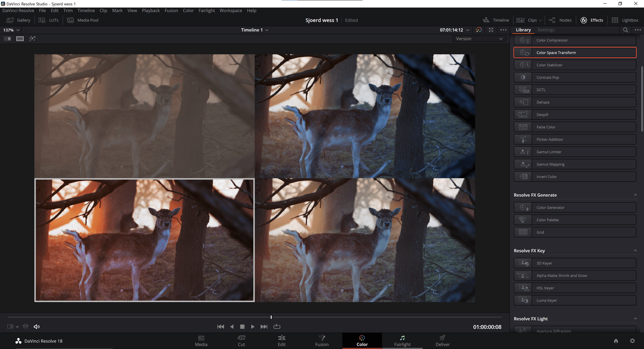Collapse the Resolve FX Key section
Viewport: 644px width, 349px height.
(x=635, y=251)
